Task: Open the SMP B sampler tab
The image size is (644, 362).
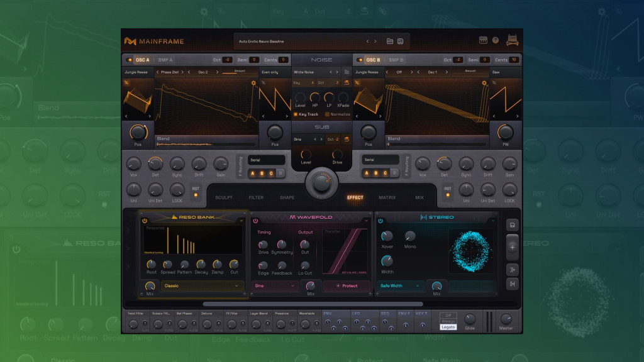Action: pos(396,60)
